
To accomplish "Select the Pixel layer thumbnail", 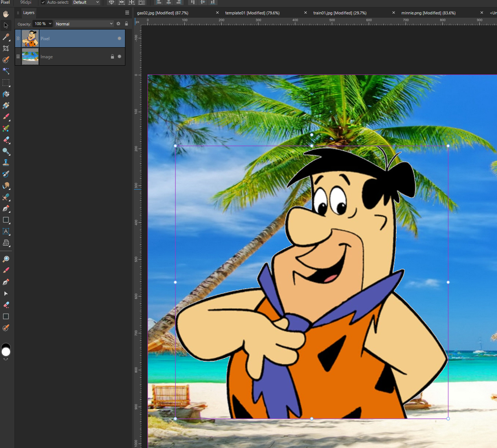I will (x=30, y=38).
